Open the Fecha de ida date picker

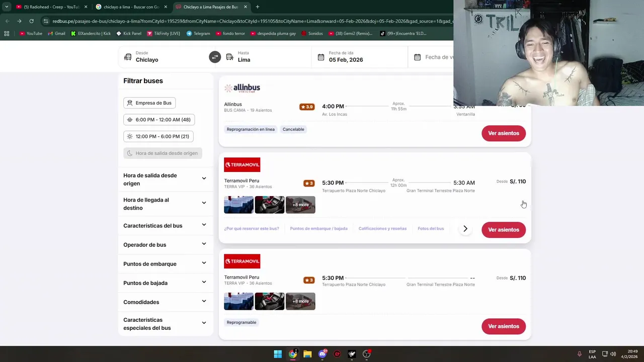[360, 57]
